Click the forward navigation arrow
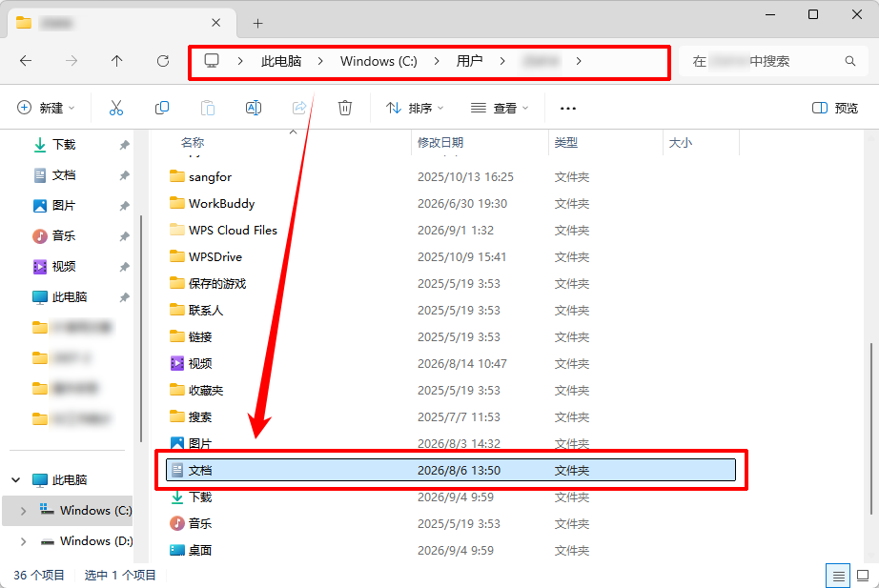This screenshot has height=588, width=879. [x=72, y=61]
